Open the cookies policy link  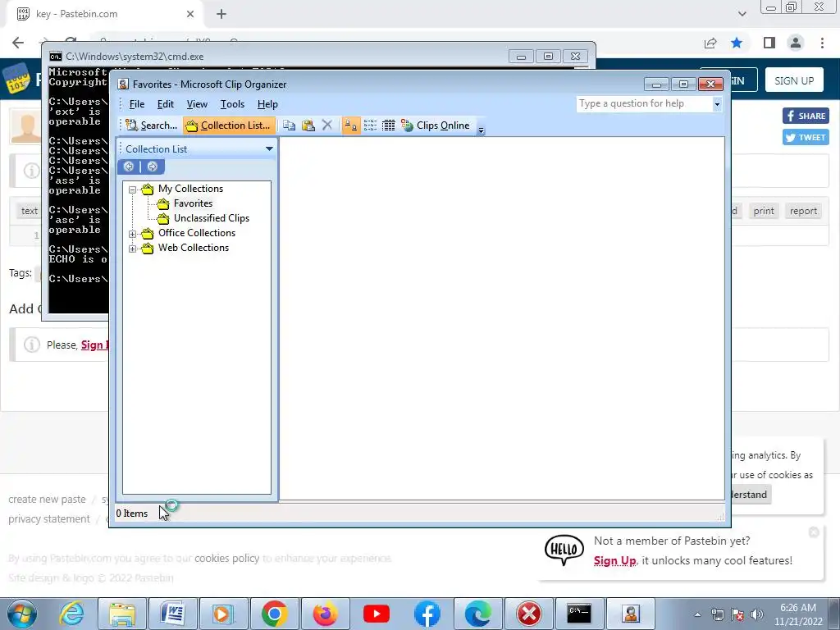pos(226,558)
